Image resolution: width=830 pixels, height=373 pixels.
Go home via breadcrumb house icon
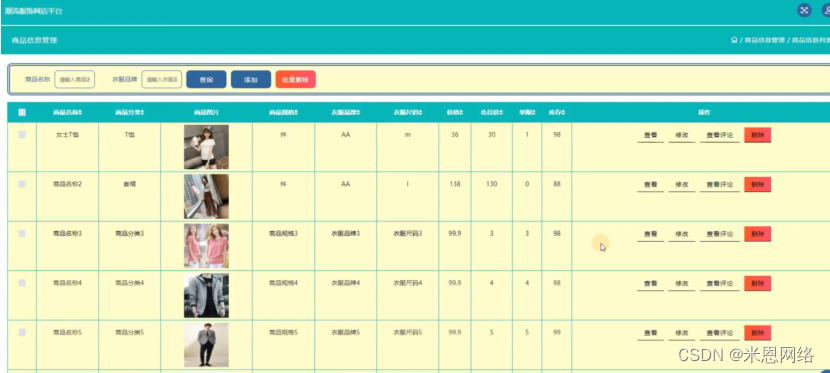(734, 40)
